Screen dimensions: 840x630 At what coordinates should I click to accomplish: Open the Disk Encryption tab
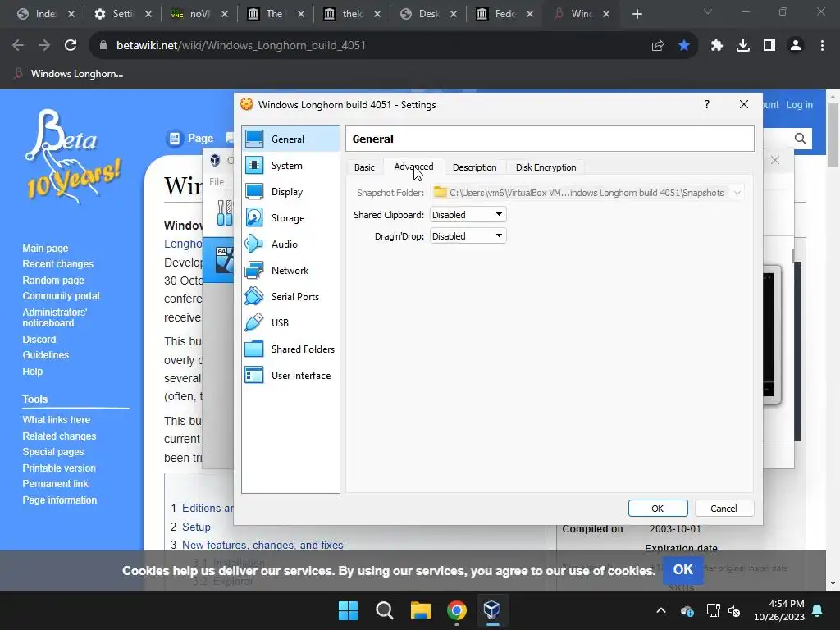[x=546, y=167]
